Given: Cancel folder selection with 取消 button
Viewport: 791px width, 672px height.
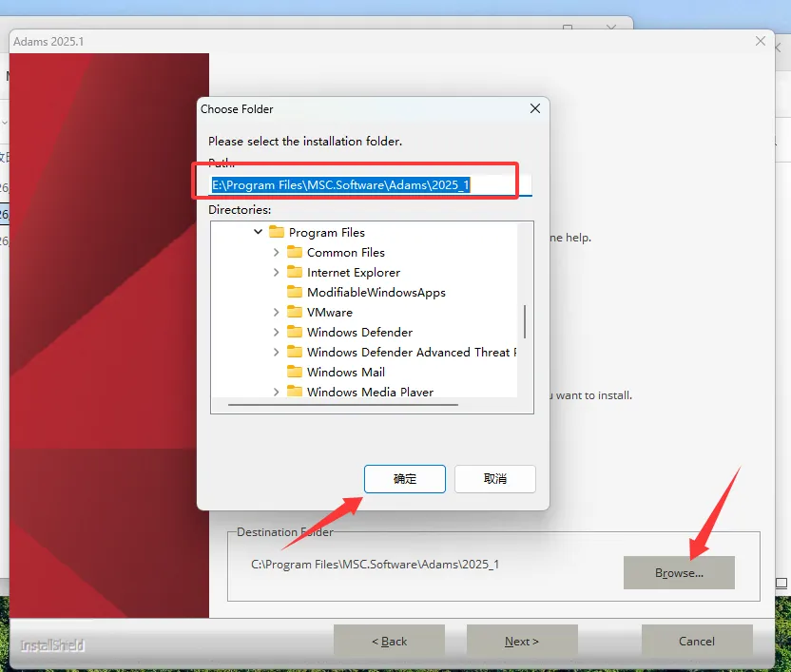Looking at the screenshot, I should coord(495,479).
